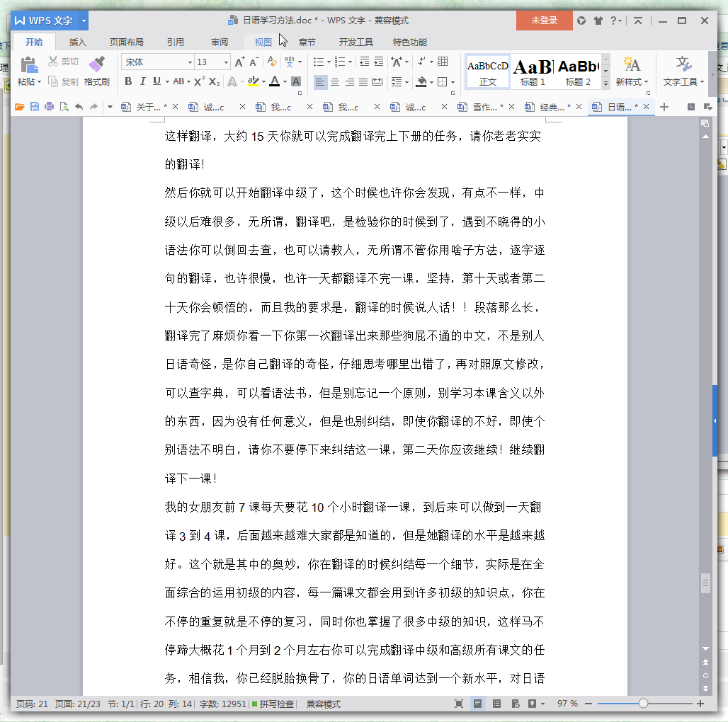Click the zoom slider handle
728x722 pixels.
click(x=643, y=704)
